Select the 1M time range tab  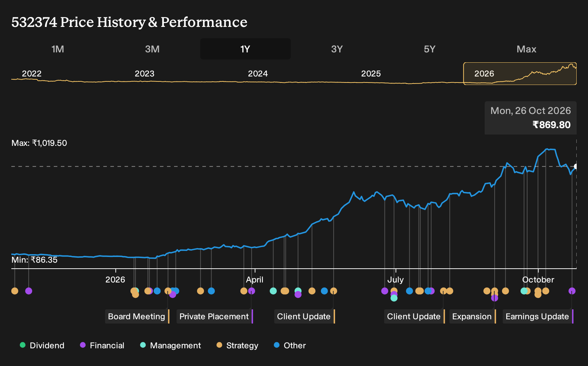click(58, 49)
